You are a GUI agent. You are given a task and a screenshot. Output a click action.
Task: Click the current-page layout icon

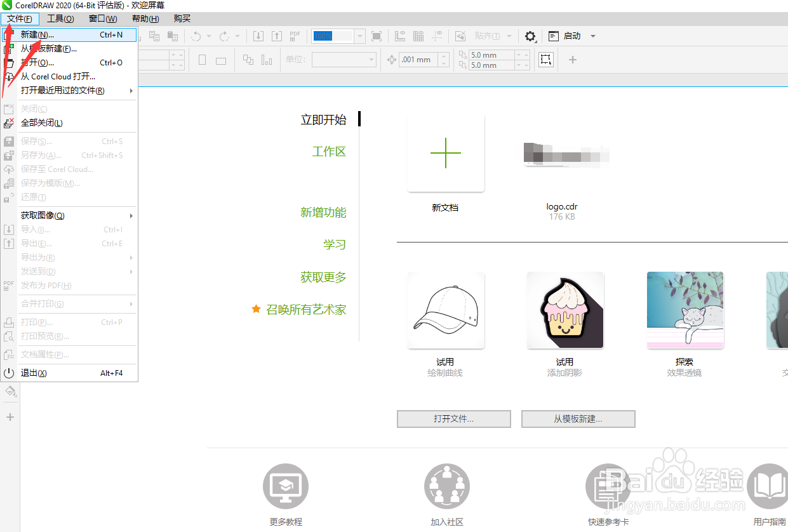(x=267, y=60)
